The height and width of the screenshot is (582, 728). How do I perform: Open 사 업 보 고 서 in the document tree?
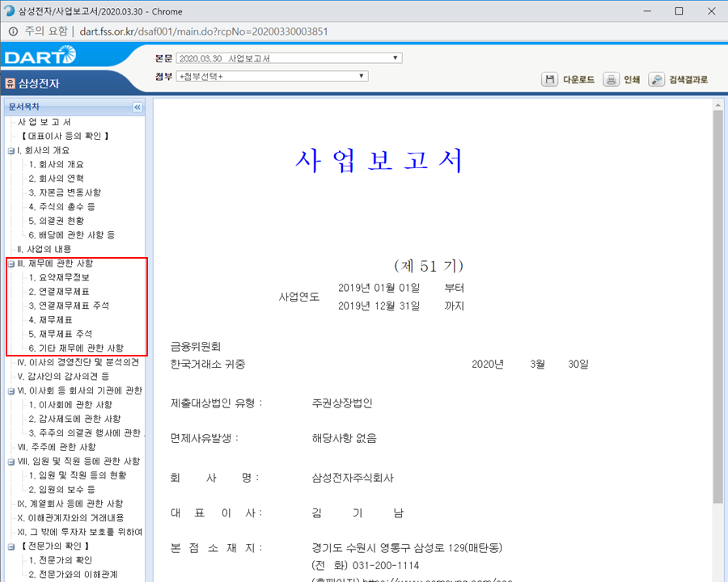coord(44,122)
